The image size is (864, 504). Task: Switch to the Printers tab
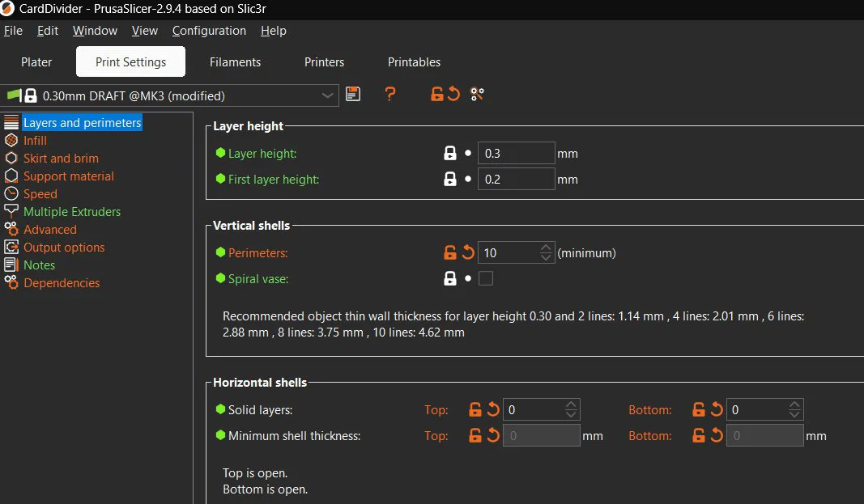coord(324,62)
